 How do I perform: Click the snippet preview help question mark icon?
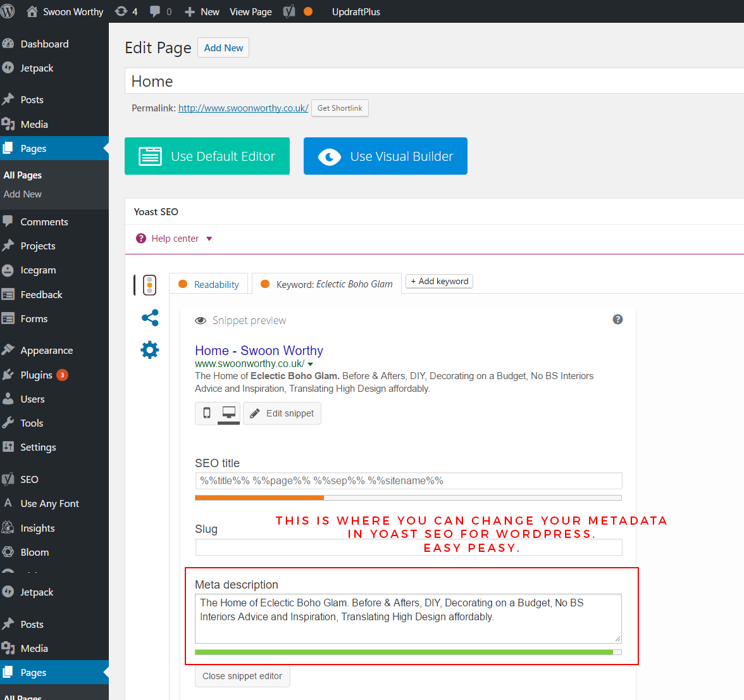pos(617,320)
